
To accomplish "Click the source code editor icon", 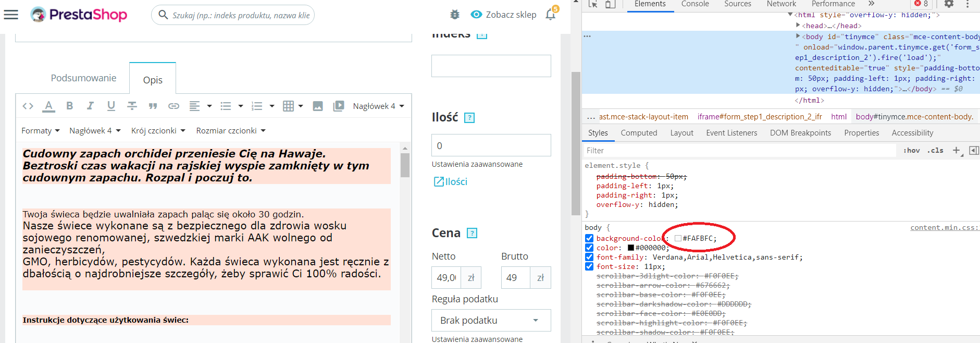I will (x=28, y=106).
